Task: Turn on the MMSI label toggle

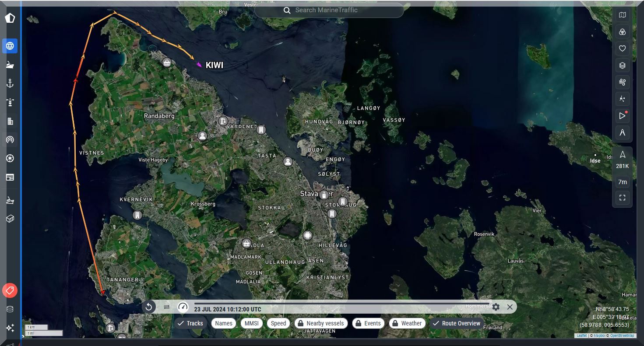Action: pyautogui.click(x=251, y=323)
